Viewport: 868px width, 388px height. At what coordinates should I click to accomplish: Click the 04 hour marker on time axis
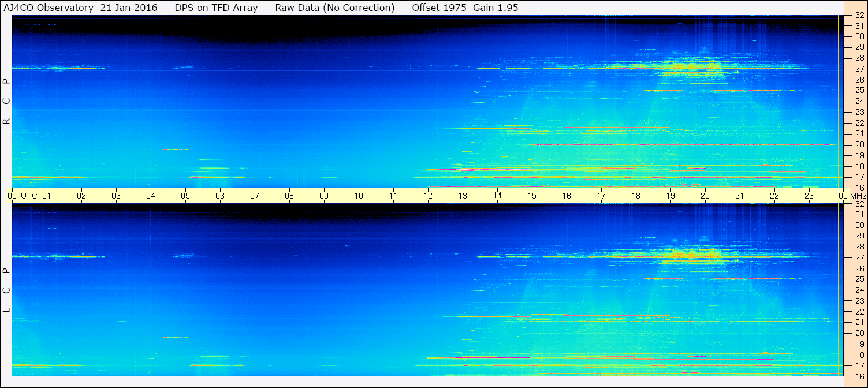click(151, 196)
